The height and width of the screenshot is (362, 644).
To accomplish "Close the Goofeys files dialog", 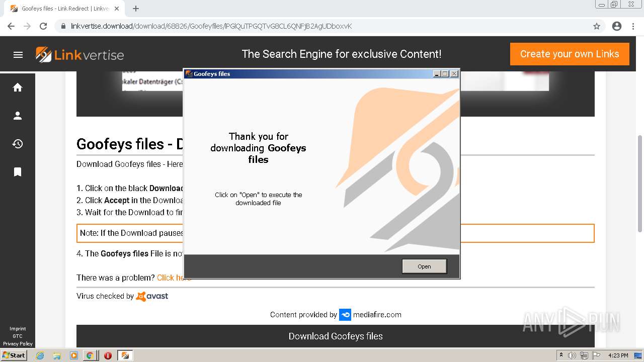I will [454, 74].
